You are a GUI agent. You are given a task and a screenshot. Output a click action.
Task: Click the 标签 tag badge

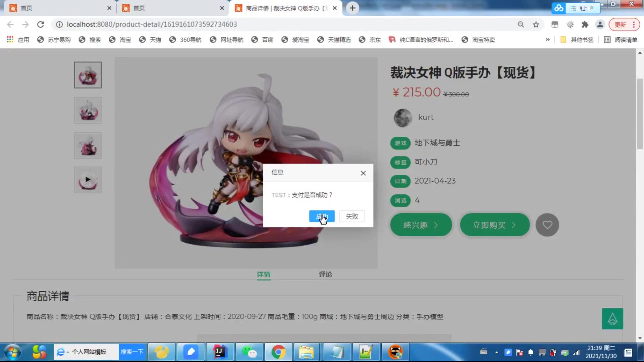pyautogui.click(x=400, y=162)
